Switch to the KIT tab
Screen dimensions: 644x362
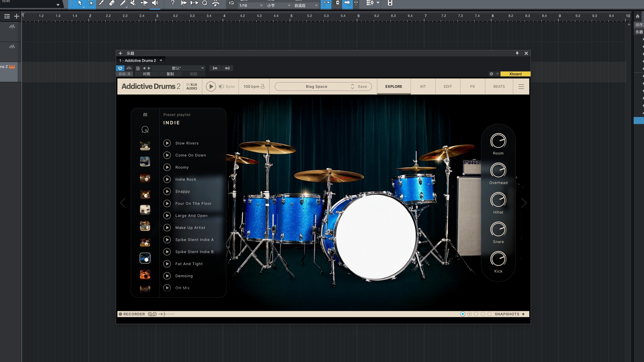pos(423,86)
